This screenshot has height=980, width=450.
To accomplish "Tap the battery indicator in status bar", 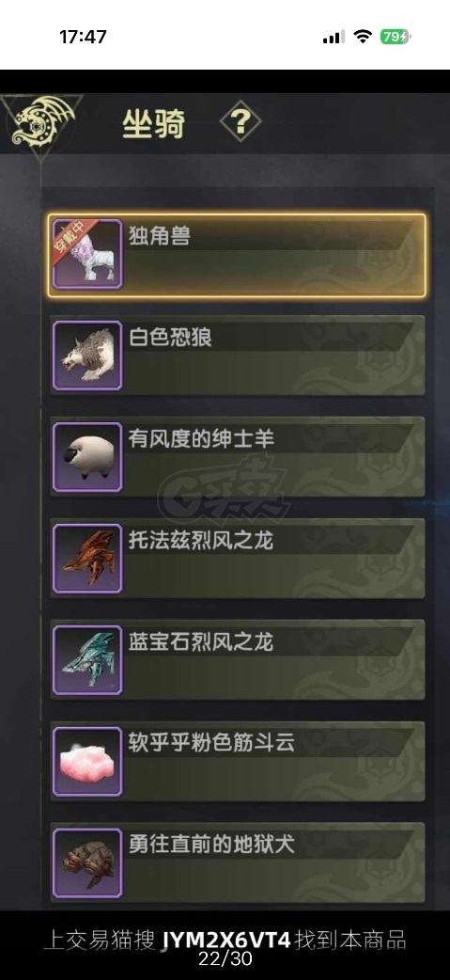I will coord(396,37).
